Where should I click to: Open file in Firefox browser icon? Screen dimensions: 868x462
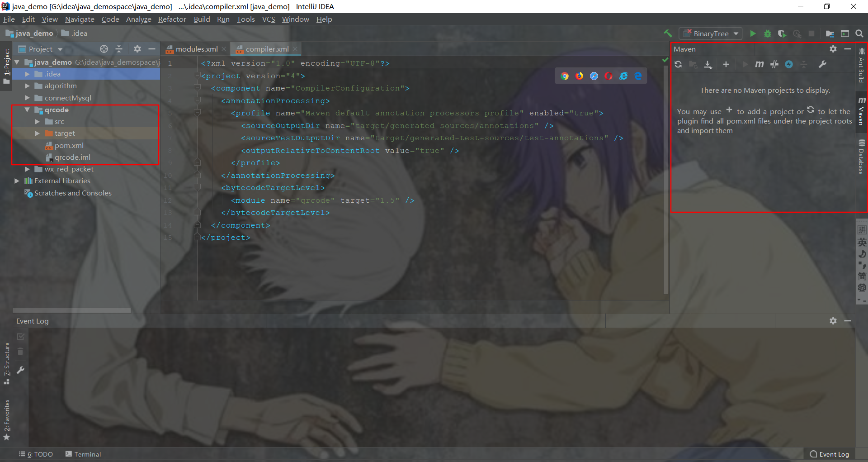pyautogui.click(x=580, y=76)
